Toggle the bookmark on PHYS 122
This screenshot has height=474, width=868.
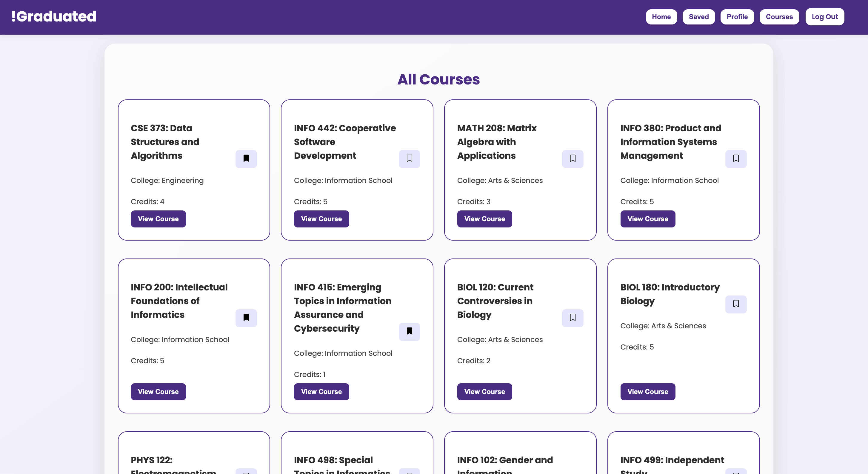(246, 472)
